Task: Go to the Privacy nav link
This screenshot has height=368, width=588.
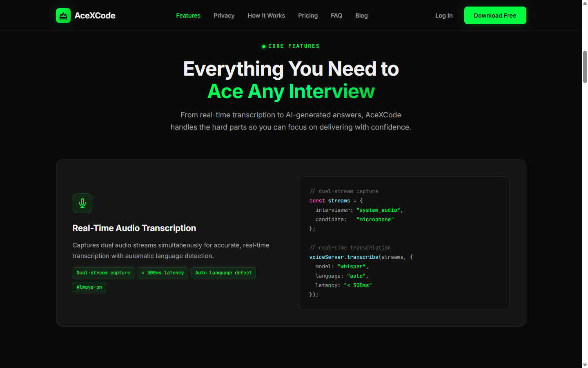Action: tap(224, 16)
